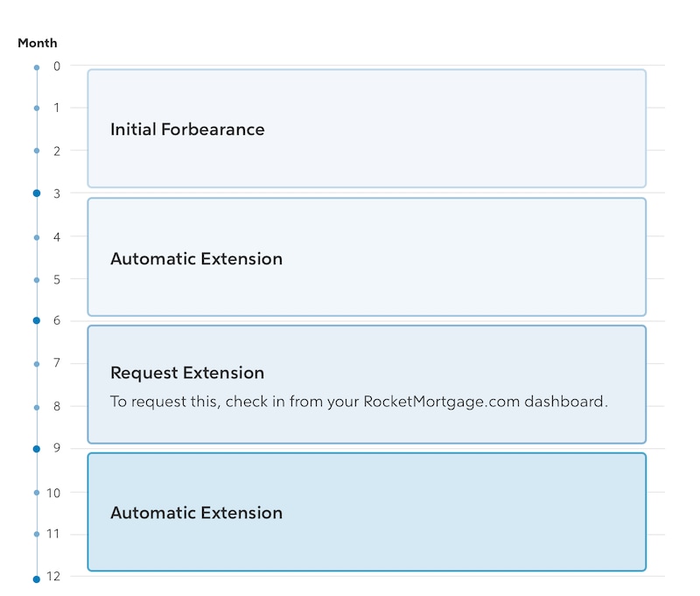Click the month 11 timeline dot
This screenshot has height=596, width=700.
37,534
